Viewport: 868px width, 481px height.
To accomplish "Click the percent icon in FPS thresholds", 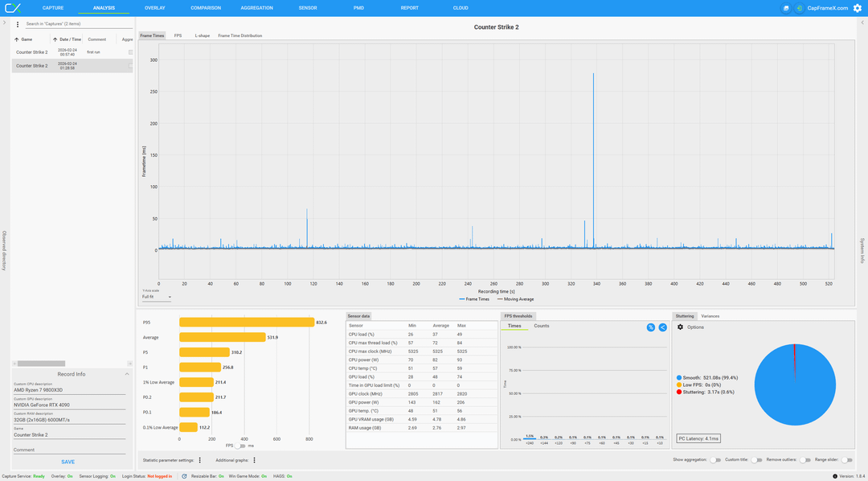I will [x=650, y=327].
